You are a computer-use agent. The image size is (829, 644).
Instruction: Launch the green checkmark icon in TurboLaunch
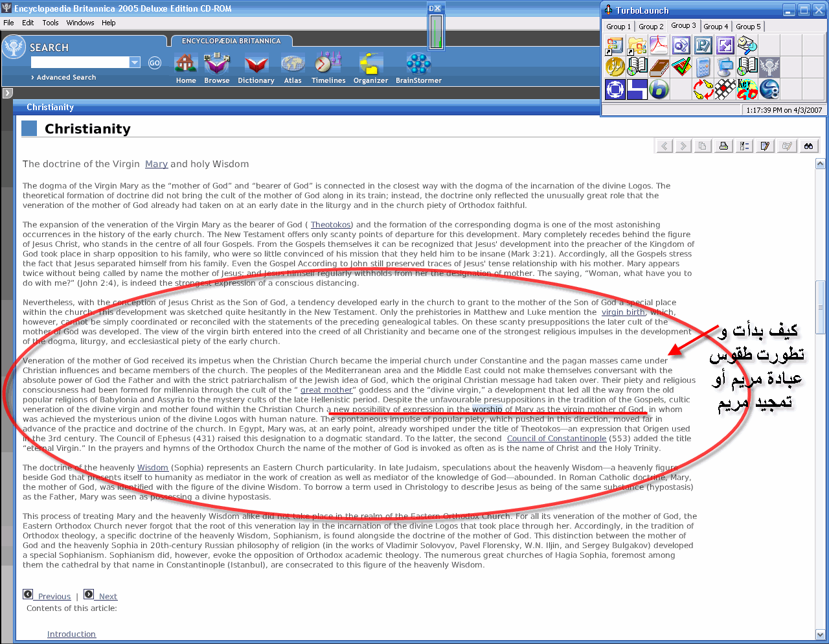(681, 67)
